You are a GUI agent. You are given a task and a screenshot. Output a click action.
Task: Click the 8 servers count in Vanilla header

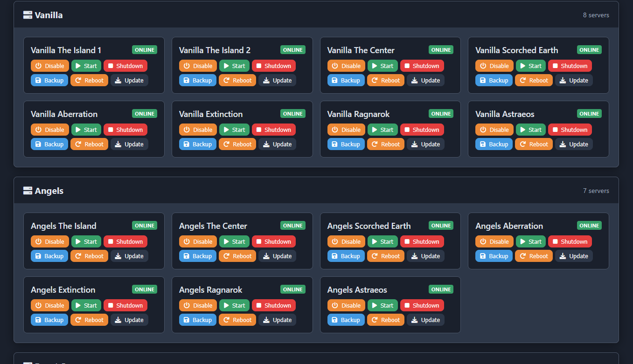point(596,15)
